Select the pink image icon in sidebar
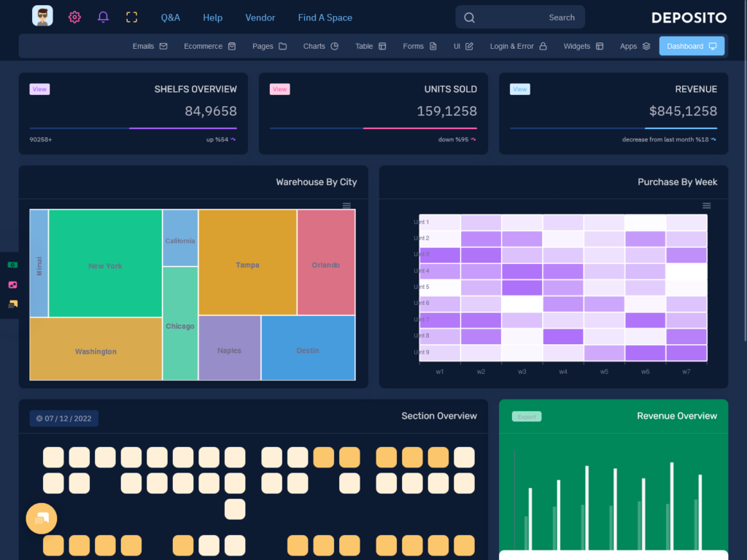 (x=12, y=284)
